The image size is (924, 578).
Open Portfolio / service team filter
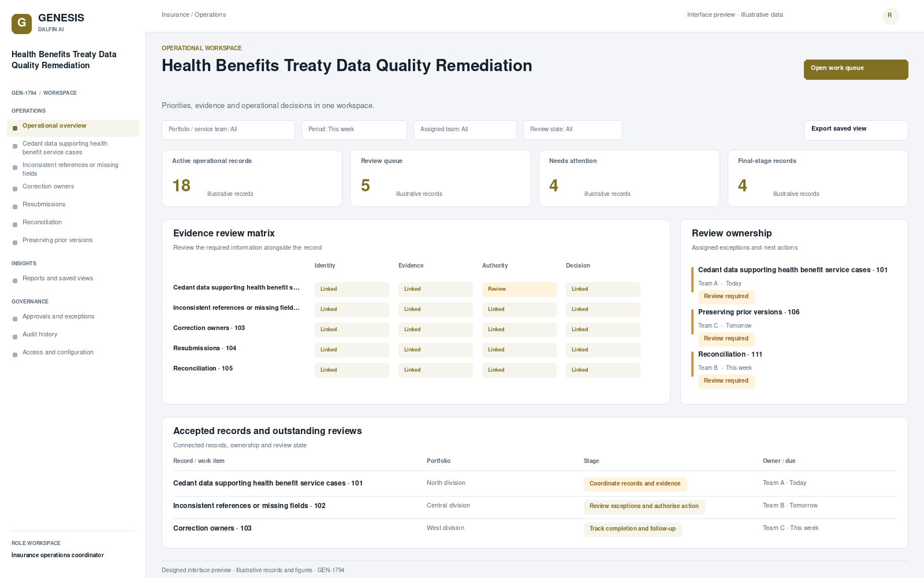(228, 130)
